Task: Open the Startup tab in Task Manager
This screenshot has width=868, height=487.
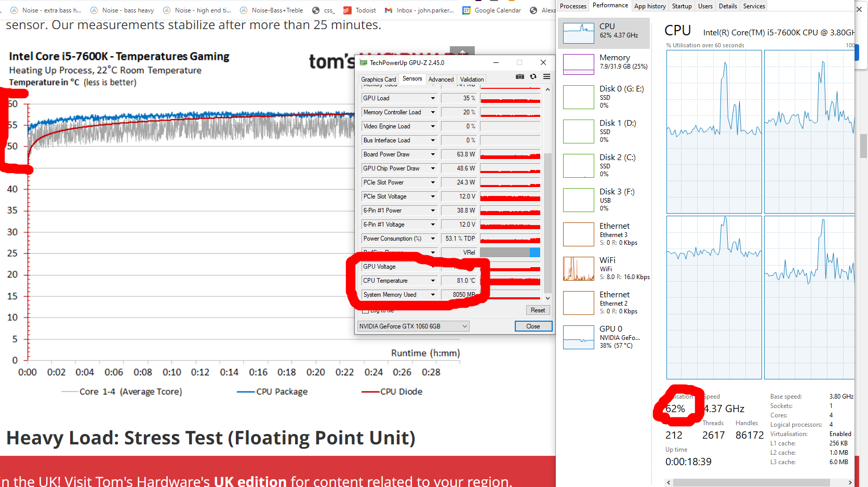Action: pos(682,6)
